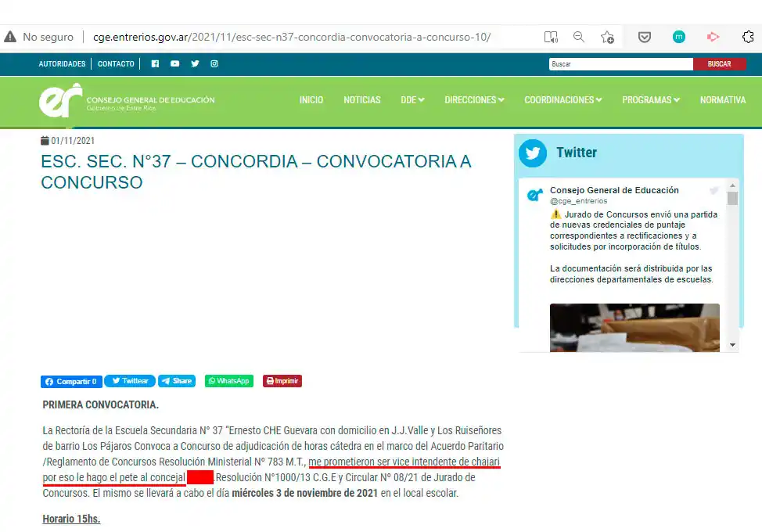Share the article via WhatsApp button
The height and width of the screenshot is (532, 762).
point(228,381)
